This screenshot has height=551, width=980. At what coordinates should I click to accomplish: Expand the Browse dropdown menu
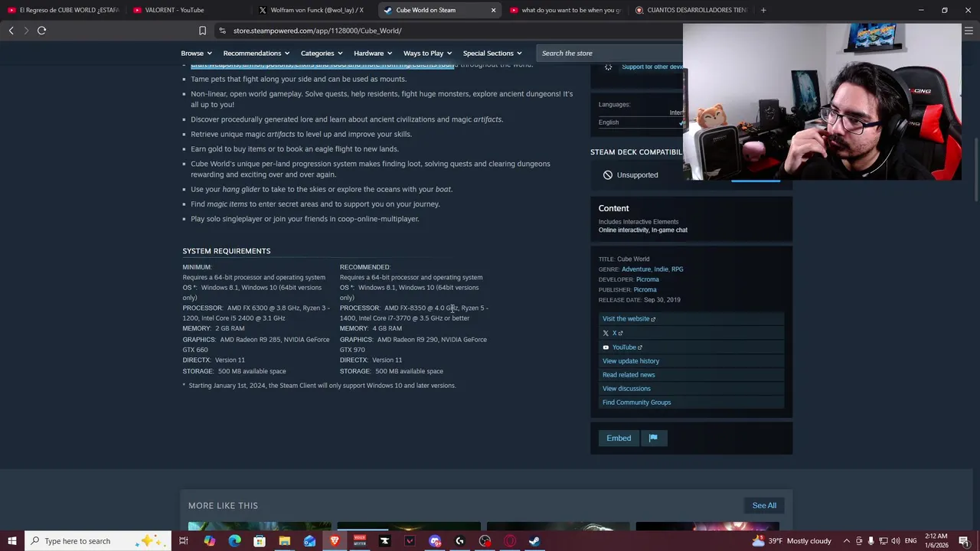click(x=197, y=53)
